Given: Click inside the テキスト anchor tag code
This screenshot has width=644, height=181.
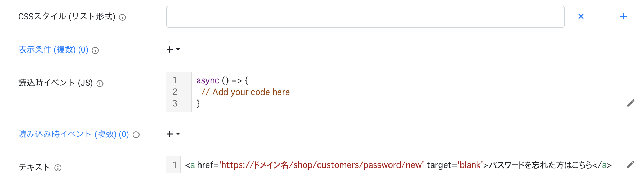Looking at the screenshot, I should pyautogui.click(x=398, y=165).
